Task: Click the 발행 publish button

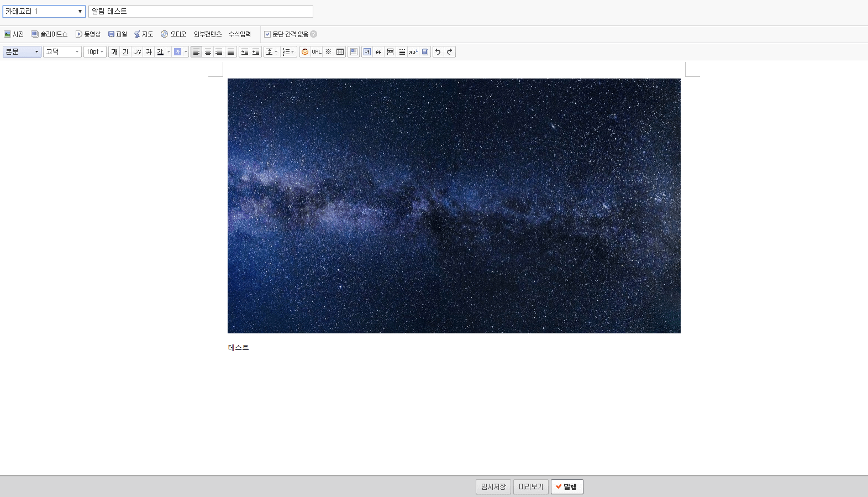Action: coord(567,486)
